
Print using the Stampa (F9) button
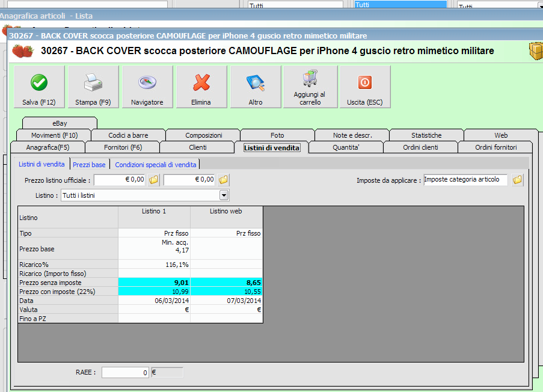tap(93, 87)
